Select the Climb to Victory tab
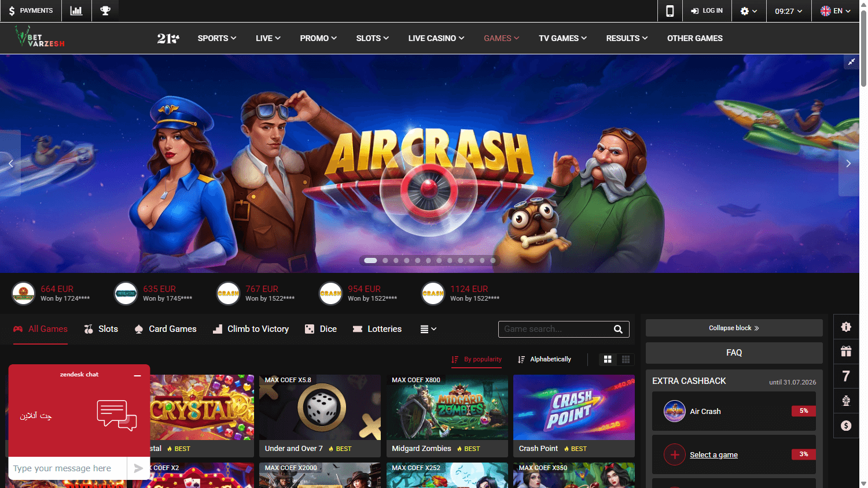This screenshot has width=868, height=488. (x=251, y=329)
